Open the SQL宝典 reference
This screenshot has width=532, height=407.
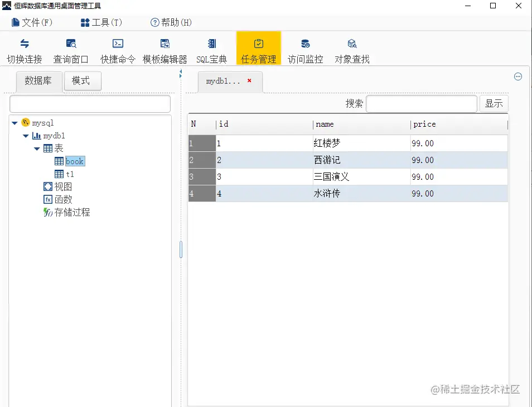click(212, 51)
